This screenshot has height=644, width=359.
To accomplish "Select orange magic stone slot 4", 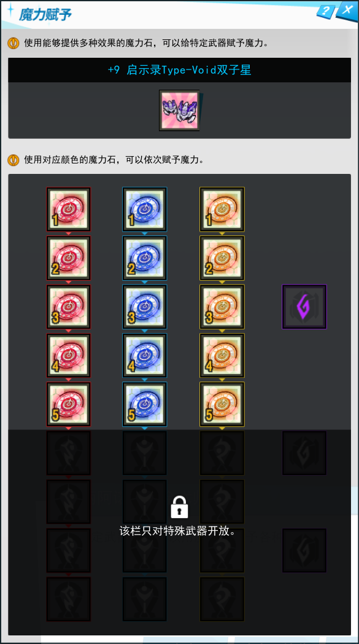I will click(x=222, y=356).
